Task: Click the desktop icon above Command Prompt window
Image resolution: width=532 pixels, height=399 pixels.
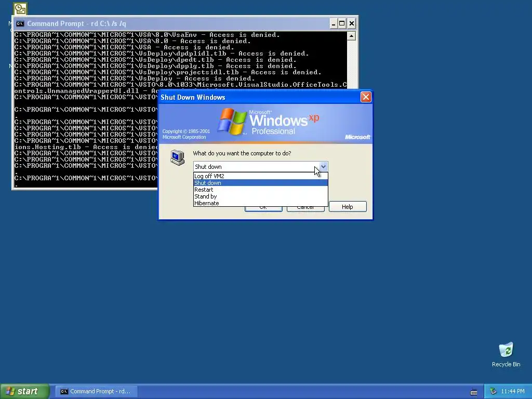Action: pyautogui.click(x=20, y=8)
